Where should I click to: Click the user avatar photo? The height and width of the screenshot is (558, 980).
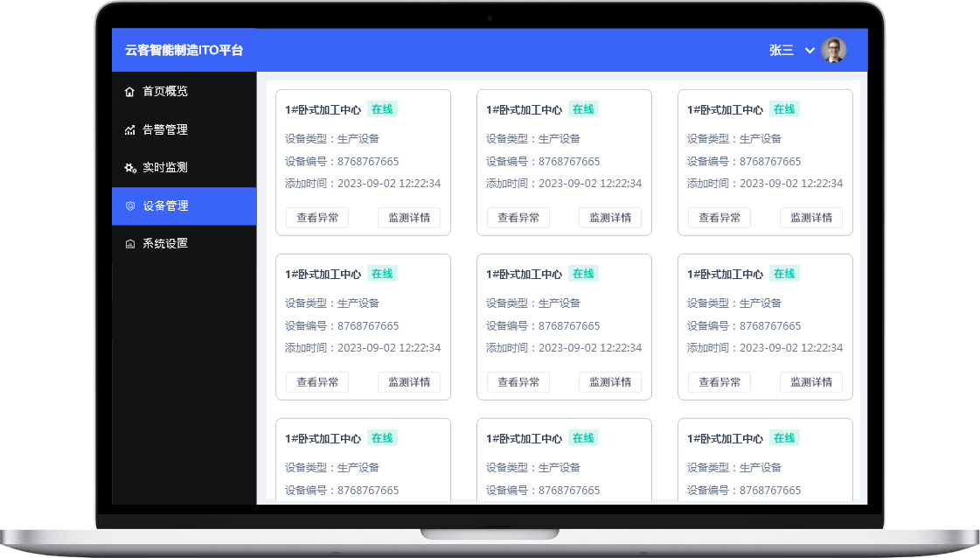tap(834, 50)
